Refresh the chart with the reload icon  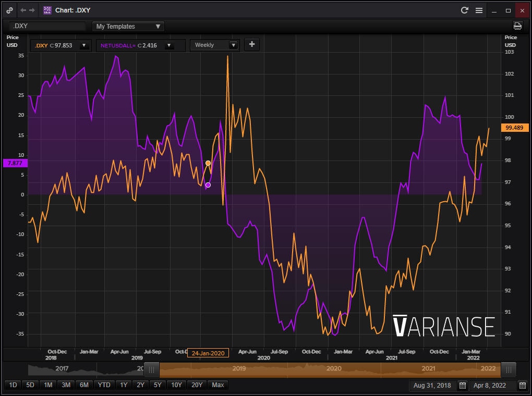pos(464,10)
